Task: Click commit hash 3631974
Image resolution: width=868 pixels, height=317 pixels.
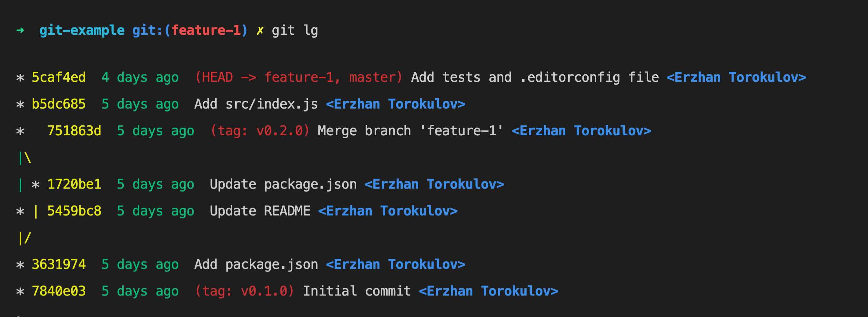Action: pos(59,264)
